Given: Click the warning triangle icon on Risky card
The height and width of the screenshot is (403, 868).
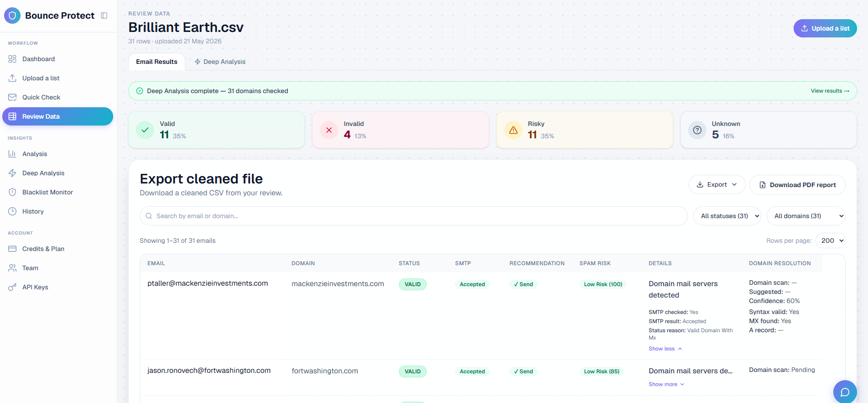Looking at the screenshot, I should pyautogui.click(x=513, y=130).
